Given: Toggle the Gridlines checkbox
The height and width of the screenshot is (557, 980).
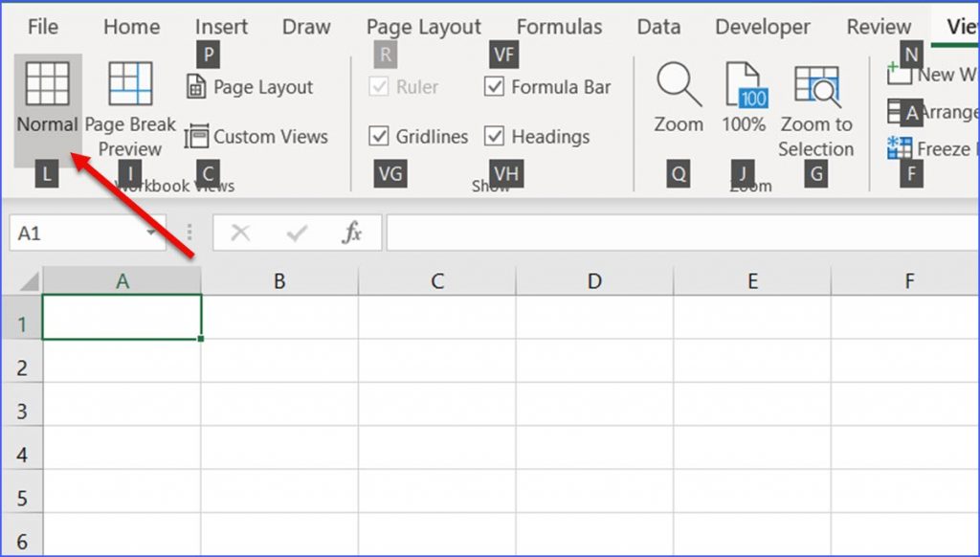Looking at the screenshot, I should [379, 136].
